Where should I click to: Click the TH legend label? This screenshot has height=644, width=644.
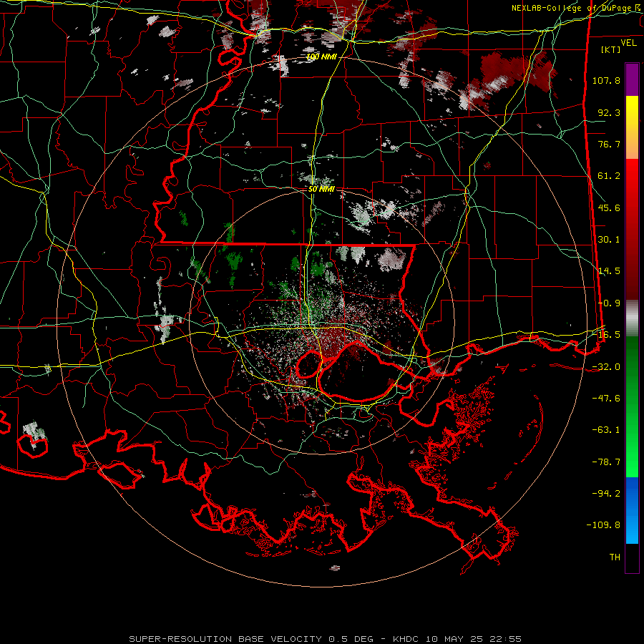[615, 557]
